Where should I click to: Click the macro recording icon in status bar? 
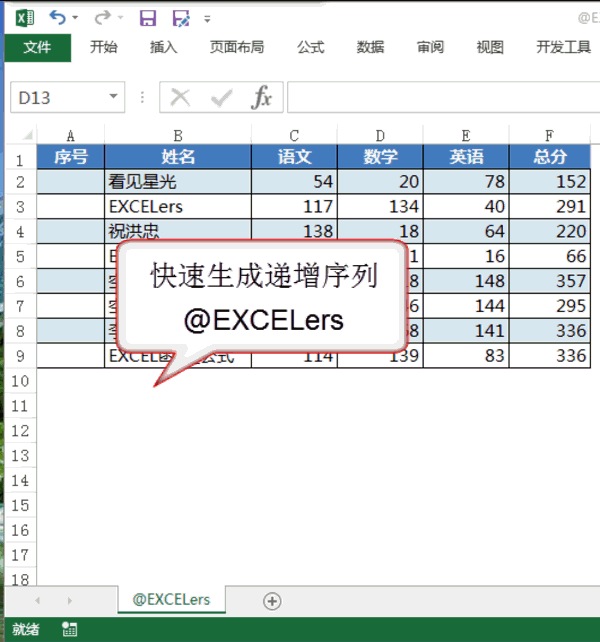click(x=70, y=629)
